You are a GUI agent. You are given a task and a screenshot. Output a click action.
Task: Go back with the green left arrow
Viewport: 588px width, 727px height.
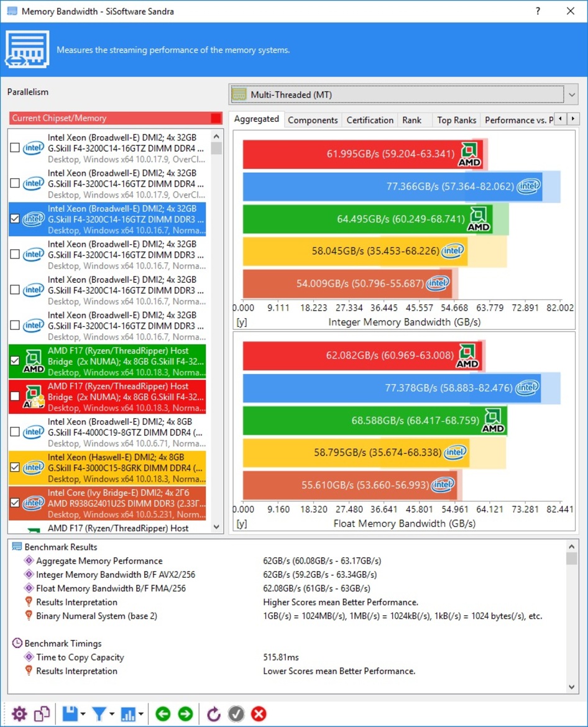[163, 713]
